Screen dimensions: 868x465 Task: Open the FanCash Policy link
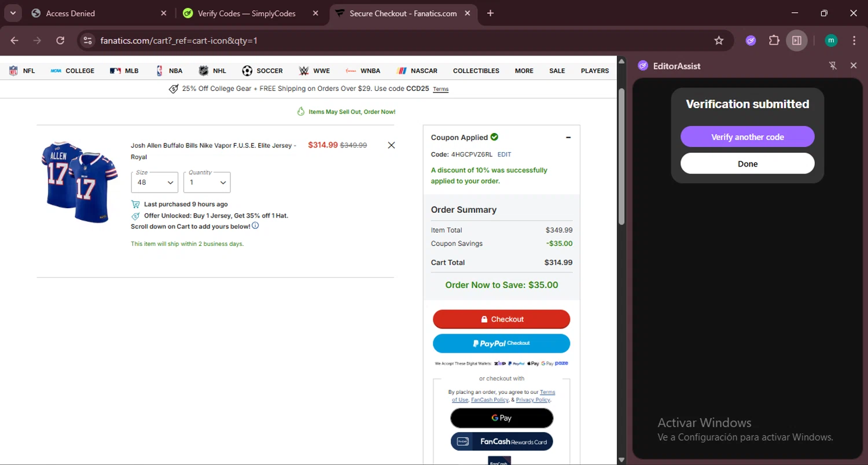click(x=490, y=400)
